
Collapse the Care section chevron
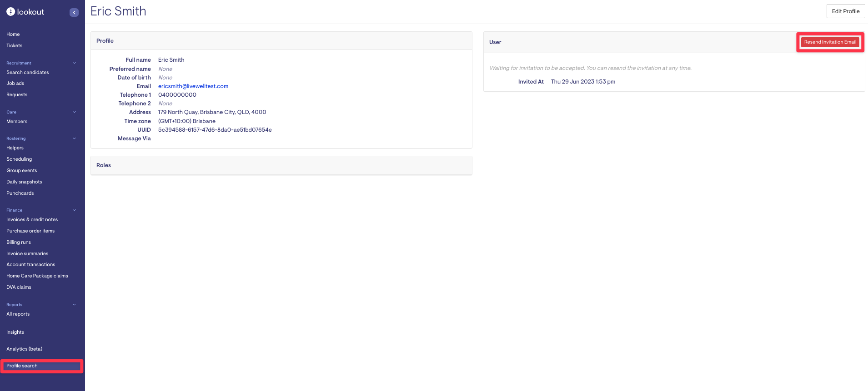click(x=74, y=112)
